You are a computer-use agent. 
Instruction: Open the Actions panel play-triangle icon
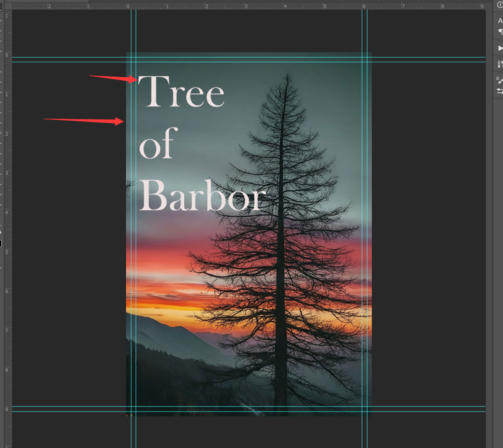point(500,48)
